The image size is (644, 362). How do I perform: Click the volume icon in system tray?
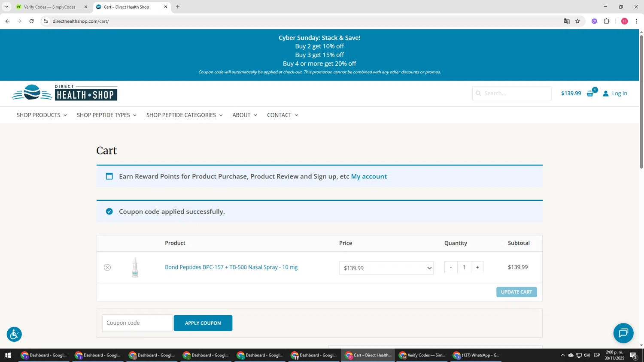point(587,355)
